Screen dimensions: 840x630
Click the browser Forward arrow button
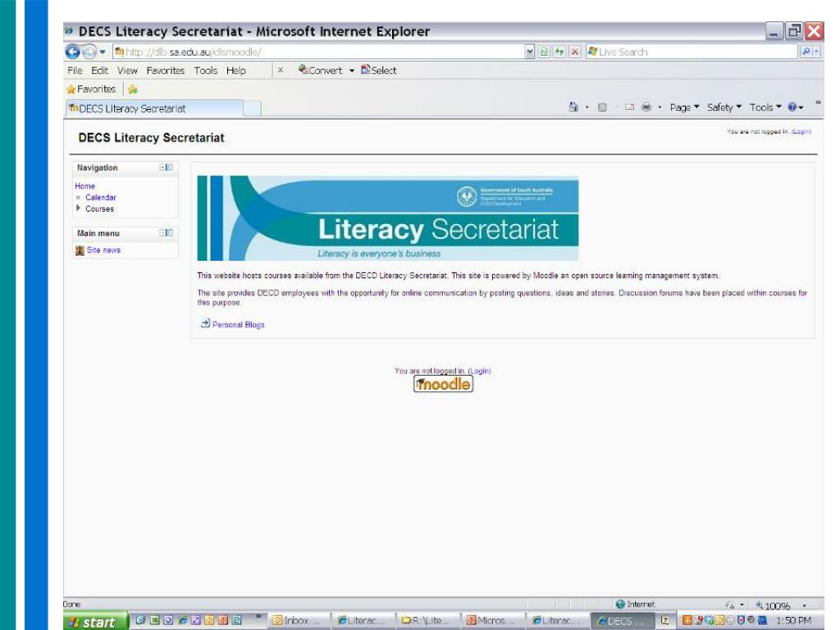[89, 52]
